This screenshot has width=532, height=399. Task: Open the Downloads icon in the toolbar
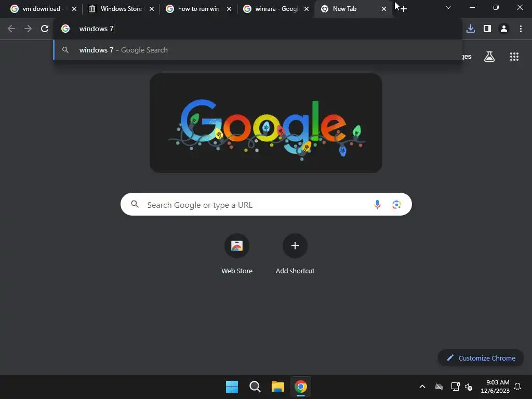point(471,29)
